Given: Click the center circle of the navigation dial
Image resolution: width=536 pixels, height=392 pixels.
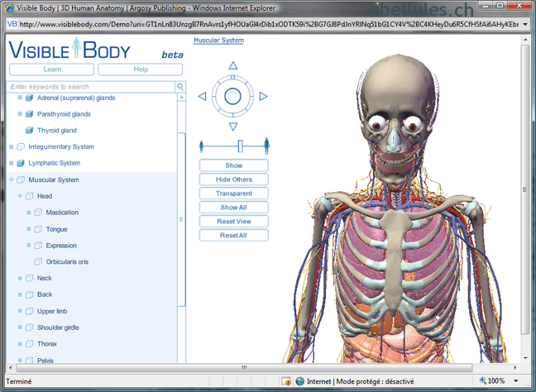Looking at the screenshot, I should (x=232, y=97).
